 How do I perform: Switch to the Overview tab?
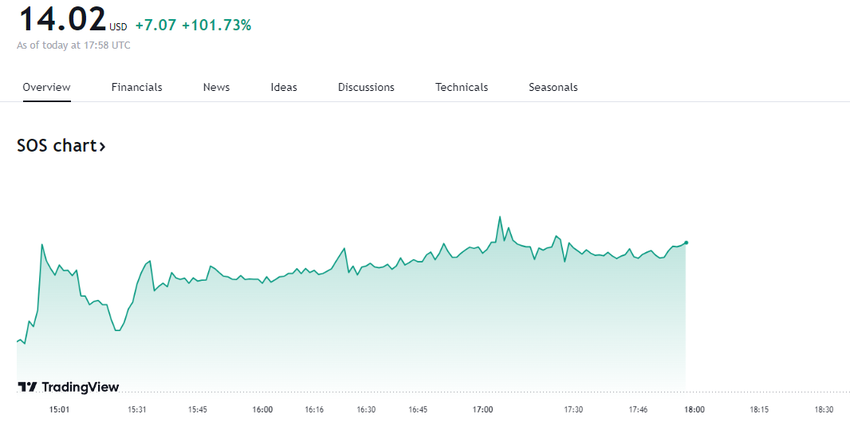[47, 87]
